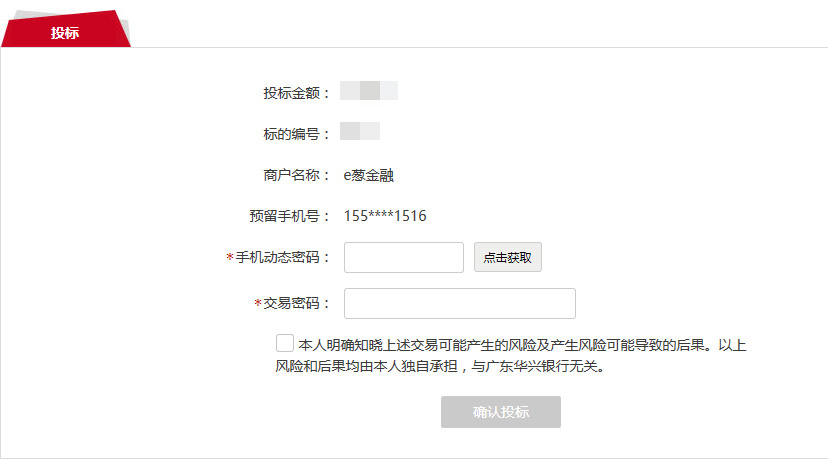Click the 确认投标 button

[501, 412]
